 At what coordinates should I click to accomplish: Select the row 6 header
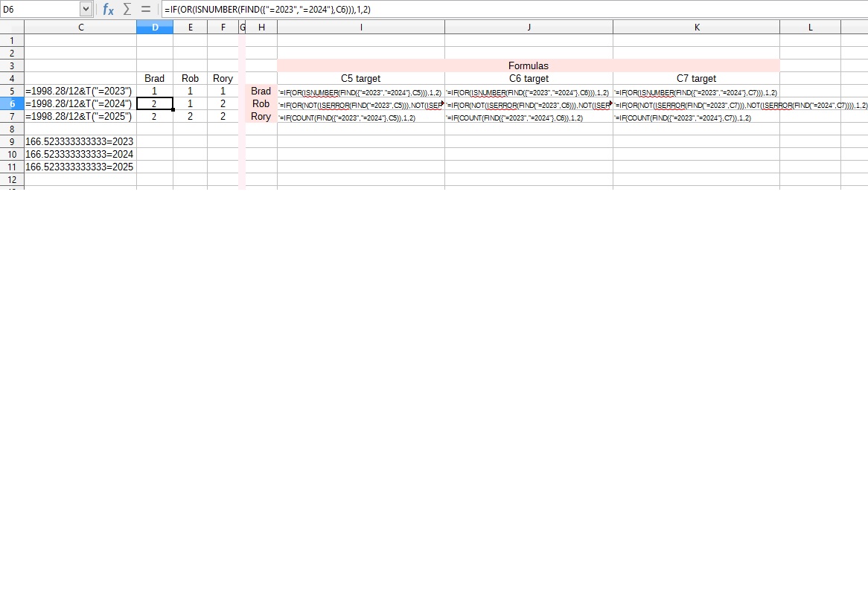point(12,104)
